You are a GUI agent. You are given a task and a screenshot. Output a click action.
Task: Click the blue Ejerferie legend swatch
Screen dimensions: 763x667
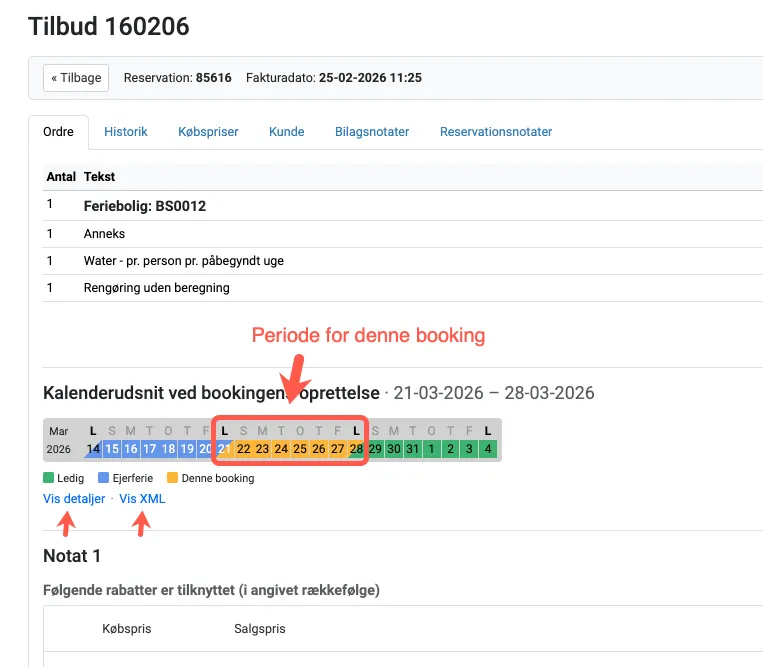103,478
